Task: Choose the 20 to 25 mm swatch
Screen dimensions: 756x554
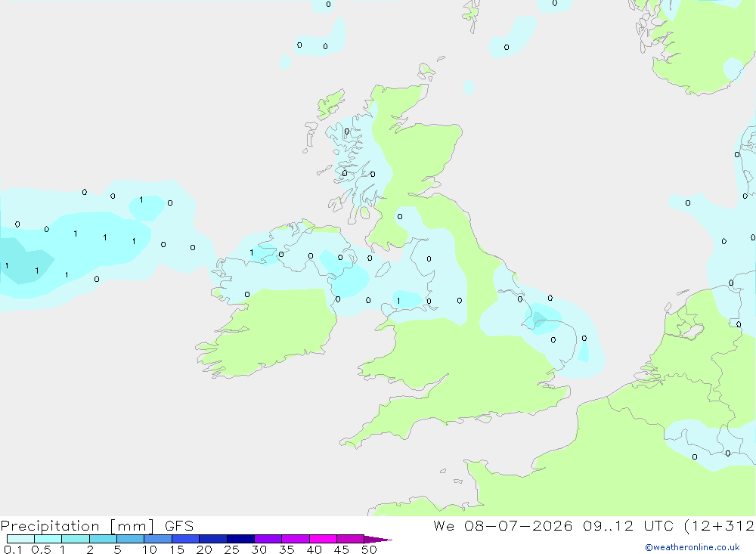Action: (x=213, y=539)
